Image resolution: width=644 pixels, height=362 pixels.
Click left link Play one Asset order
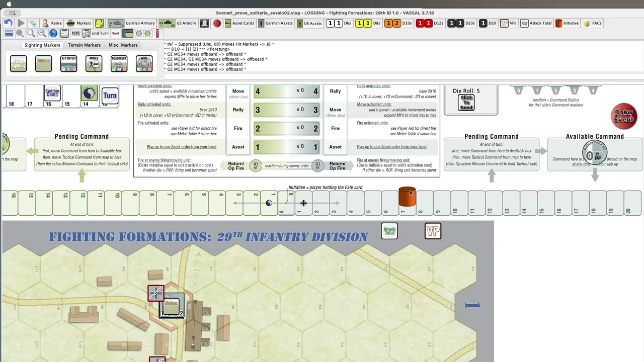click(x=181, y=147)
